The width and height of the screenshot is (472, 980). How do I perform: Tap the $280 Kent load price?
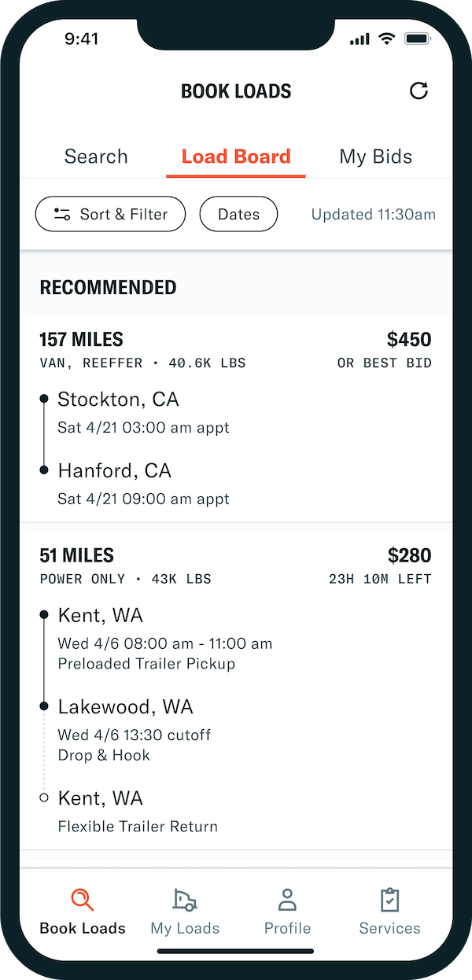(x=409, y=555)
